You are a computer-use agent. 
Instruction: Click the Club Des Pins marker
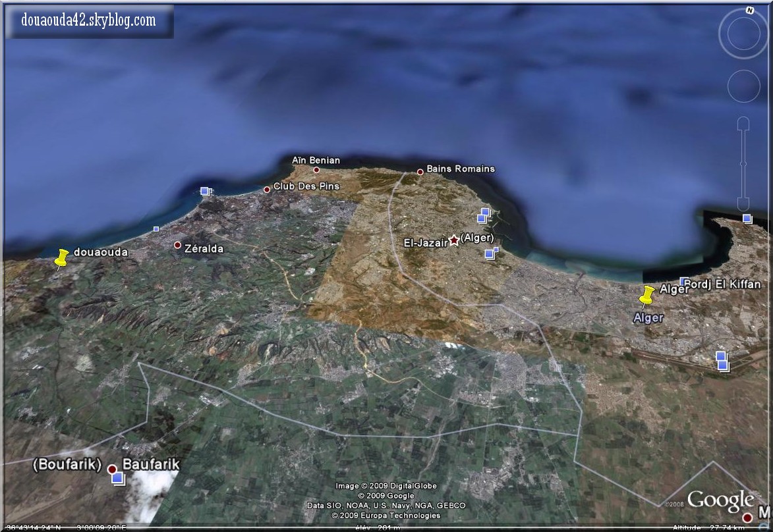267,190
